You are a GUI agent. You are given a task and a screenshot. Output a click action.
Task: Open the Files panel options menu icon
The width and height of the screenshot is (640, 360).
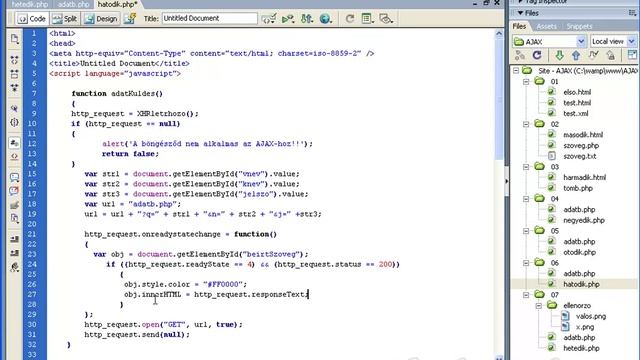pos(632,13)
